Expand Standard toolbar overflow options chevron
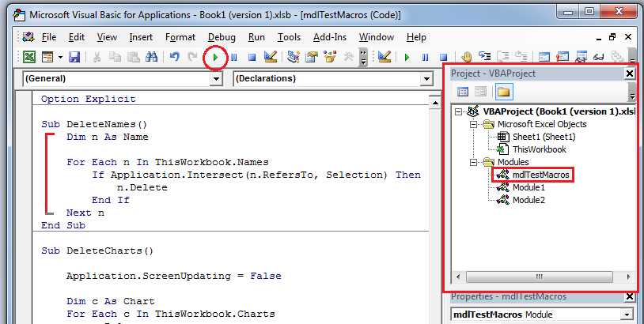This screenshot has height=324, width=644. [x=363, y=58]
